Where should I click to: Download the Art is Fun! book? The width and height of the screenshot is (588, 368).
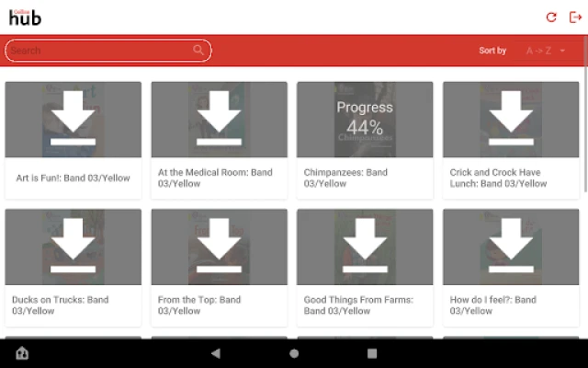(x=73, y=120)
